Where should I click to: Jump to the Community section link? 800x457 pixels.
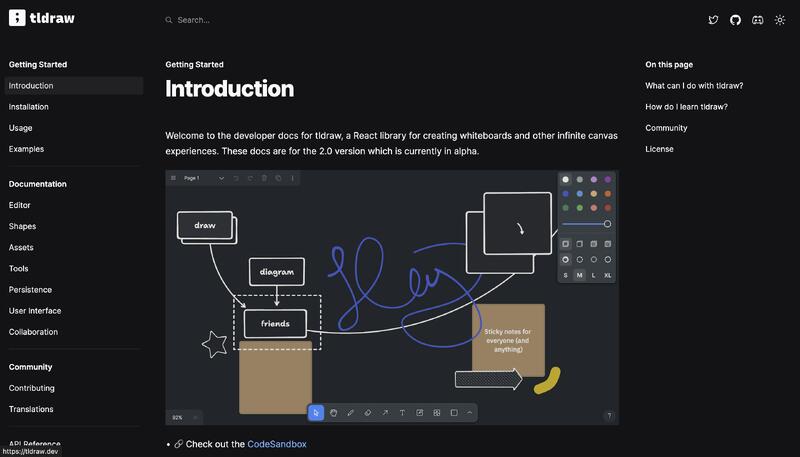666,128
